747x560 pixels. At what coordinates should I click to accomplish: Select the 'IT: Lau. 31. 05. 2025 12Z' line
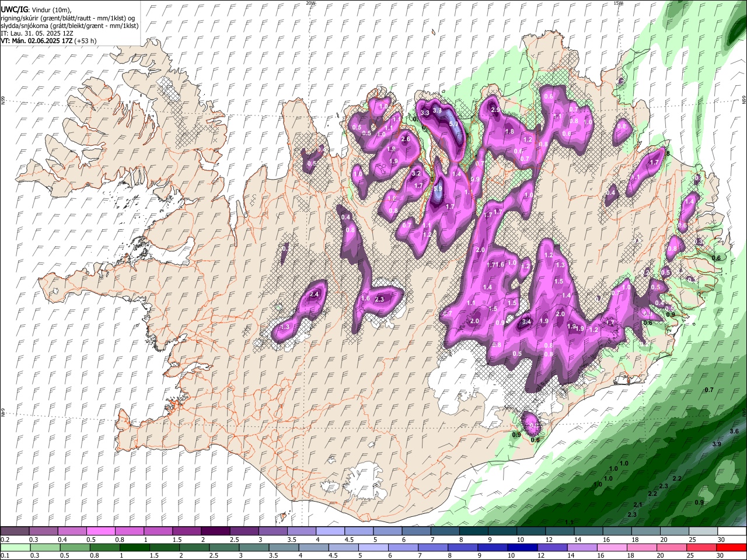click(x=36, y=33)
